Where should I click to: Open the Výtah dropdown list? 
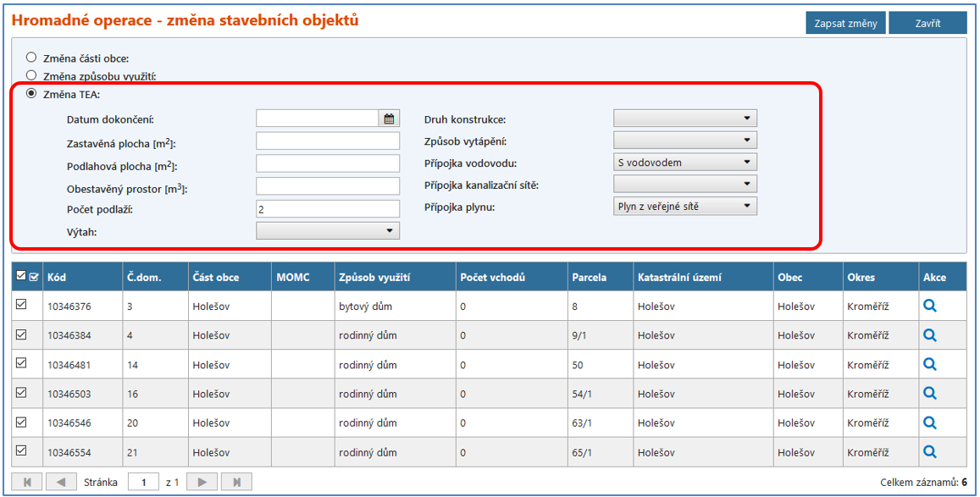327,230
